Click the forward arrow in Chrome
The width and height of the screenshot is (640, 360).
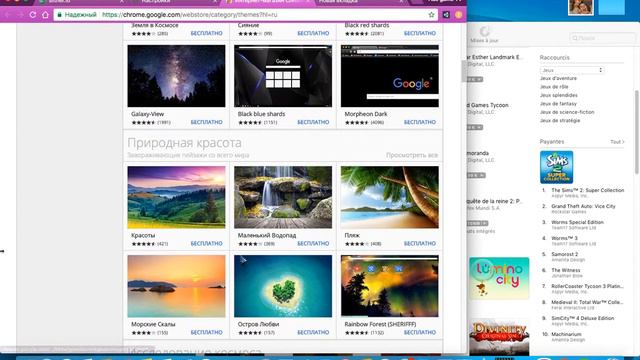click(x=20, y=15)
